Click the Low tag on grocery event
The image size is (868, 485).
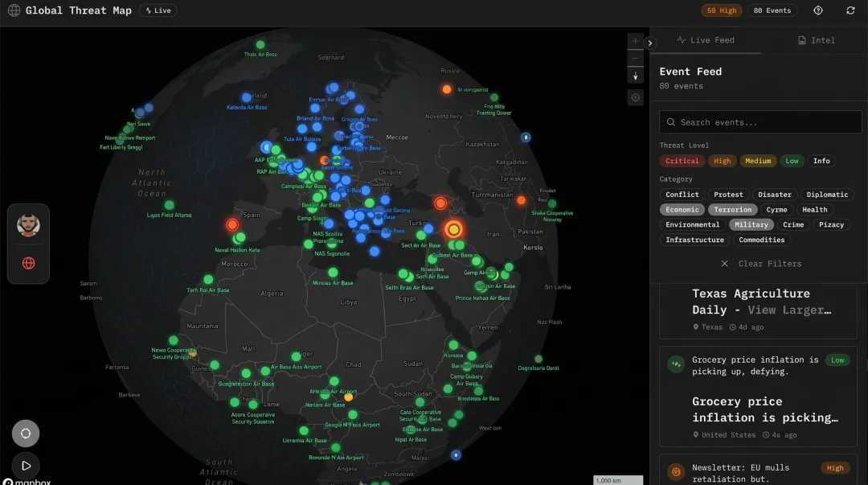(837, 360)
